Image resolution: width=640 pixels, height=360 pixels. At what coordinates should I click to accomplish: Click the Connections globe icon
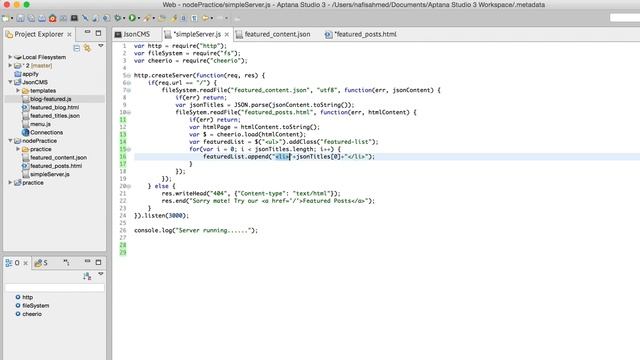25,132
